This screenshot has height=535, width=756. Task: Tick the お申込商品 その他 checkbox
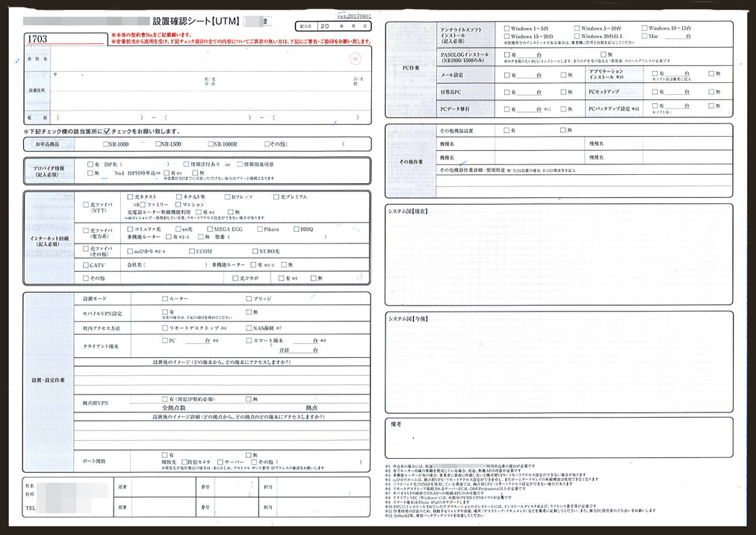click(267, 143)
